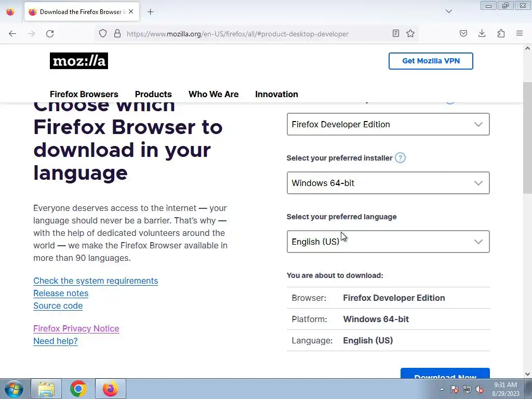Screen dimensions: 532x399
Task: Open the Windows 64-bit installer dropdown
Action: [388, 183]
